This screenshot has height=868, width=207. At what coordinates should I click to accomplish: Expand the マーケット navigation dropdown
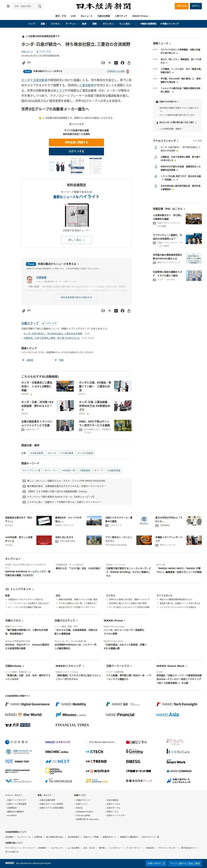click(x=72, y=24)
